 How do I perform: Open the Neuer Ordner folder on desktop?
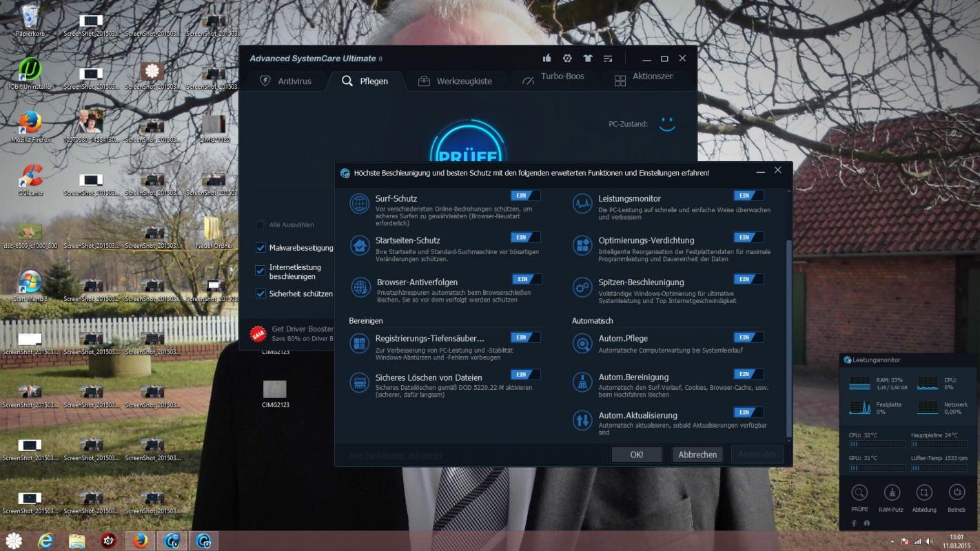coord(214,232)
